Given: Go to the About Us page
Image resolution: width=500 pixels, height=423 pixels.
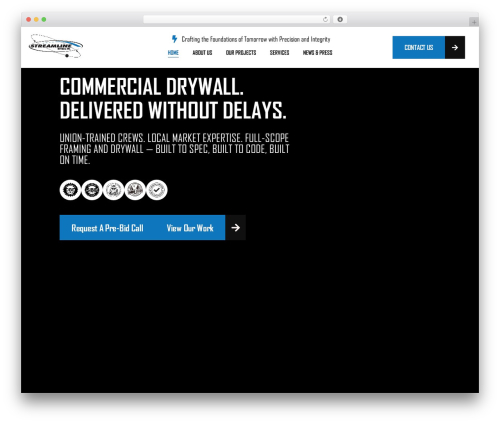Looking at the screenshot, I should (x=202, y=53).
